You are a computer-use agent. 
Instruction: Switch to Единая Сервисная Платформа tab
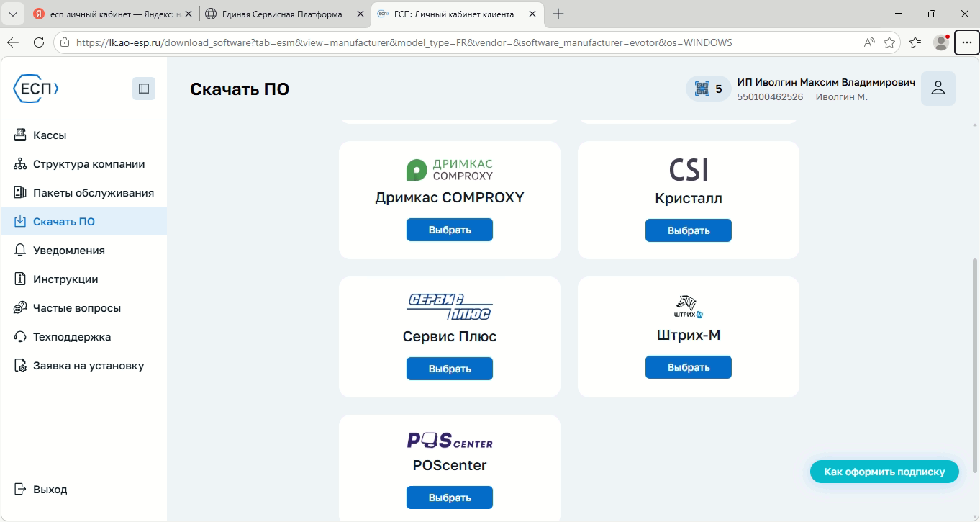(x=285, y=14)
